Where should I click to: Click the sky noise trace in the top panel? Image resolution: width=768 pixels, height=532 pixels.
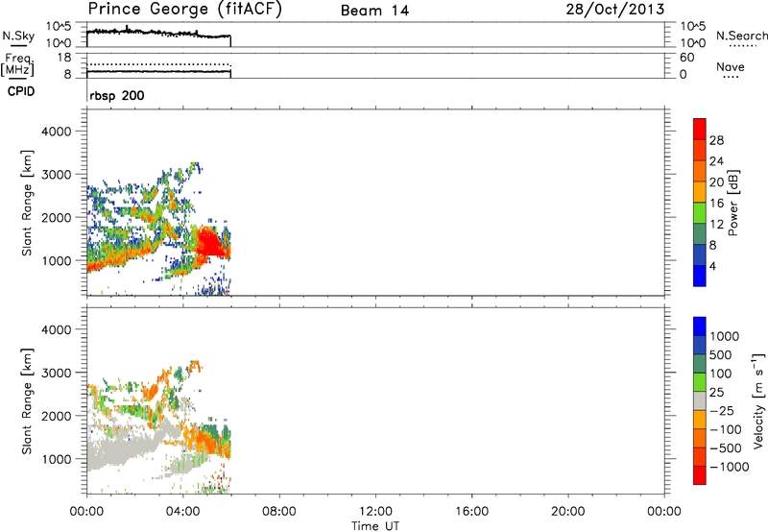(158, 33)
